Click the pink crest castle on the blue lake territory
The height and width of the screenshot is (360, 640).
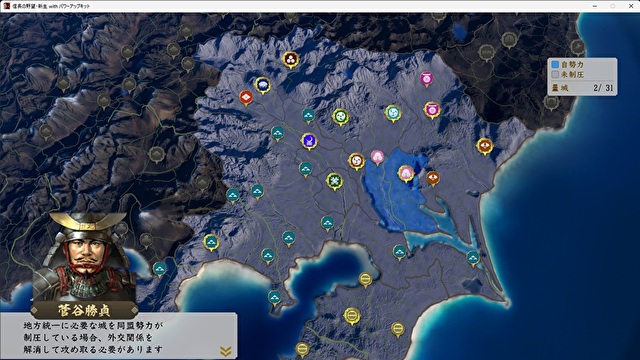[406, 173]
